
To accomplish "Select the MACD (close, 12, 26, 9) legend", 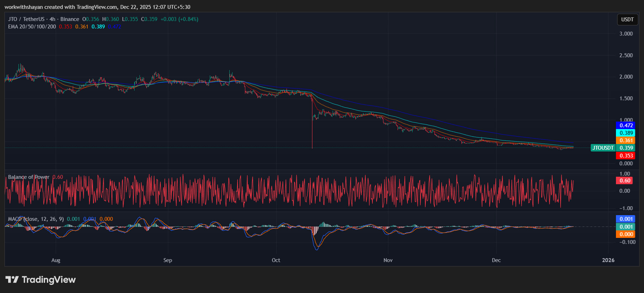I will [x=36, y=219].
